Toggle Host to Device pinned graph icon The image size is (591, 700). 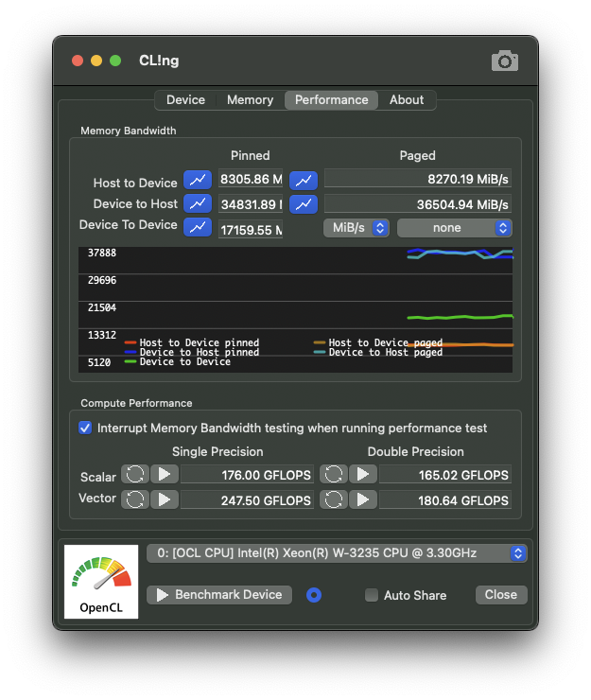(x=198, y=180)
